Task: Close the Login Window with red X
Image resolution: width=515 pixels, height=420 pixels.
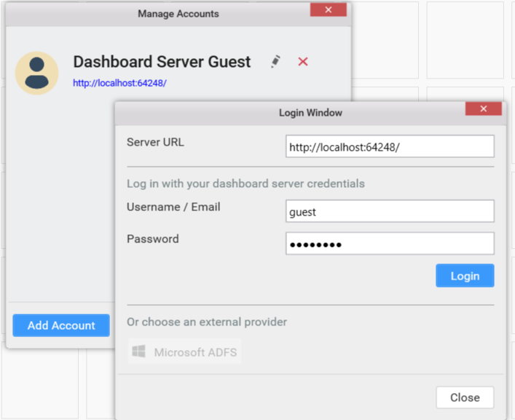Action: tap(484, 109)
